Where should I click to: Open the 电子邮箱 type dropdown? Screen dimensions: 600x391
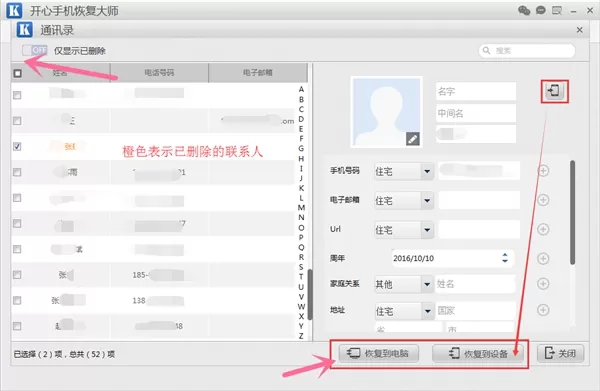click(404, 200)
